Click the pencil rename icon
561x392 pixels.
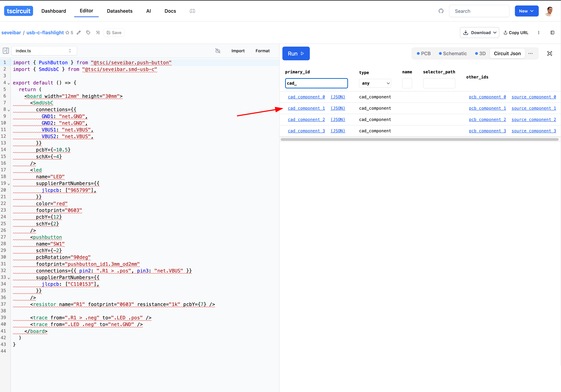pos(79,33)
